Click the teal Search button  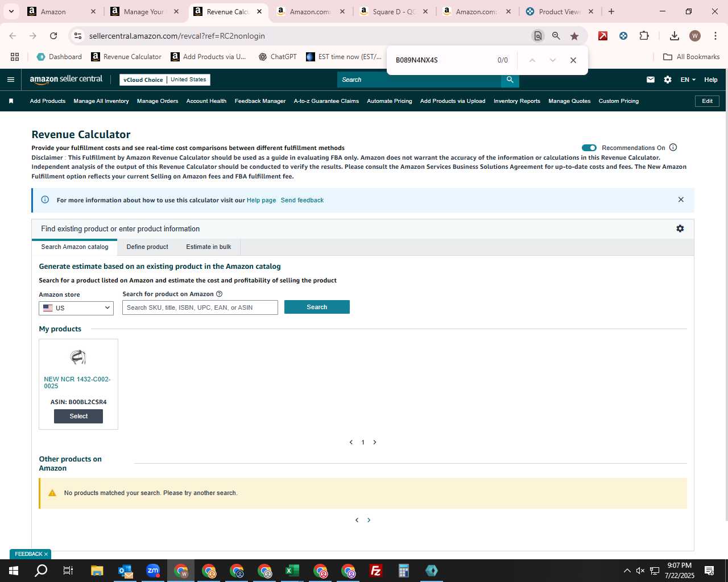pyautogui.click(x=317, y=307)
